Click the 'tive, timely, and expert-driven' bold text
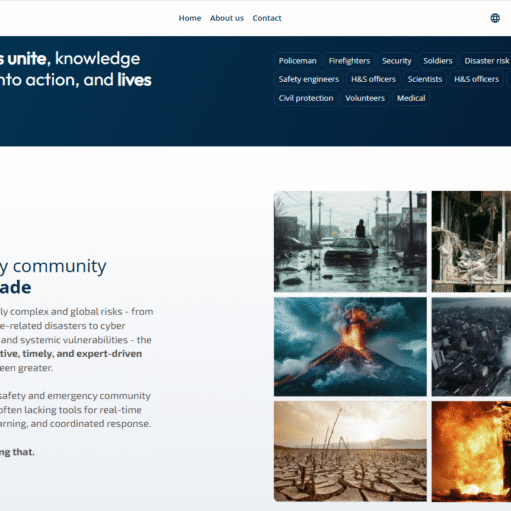The width and height of the screenshot is (511, 511). pyautogui.click(x=71, y=354)
